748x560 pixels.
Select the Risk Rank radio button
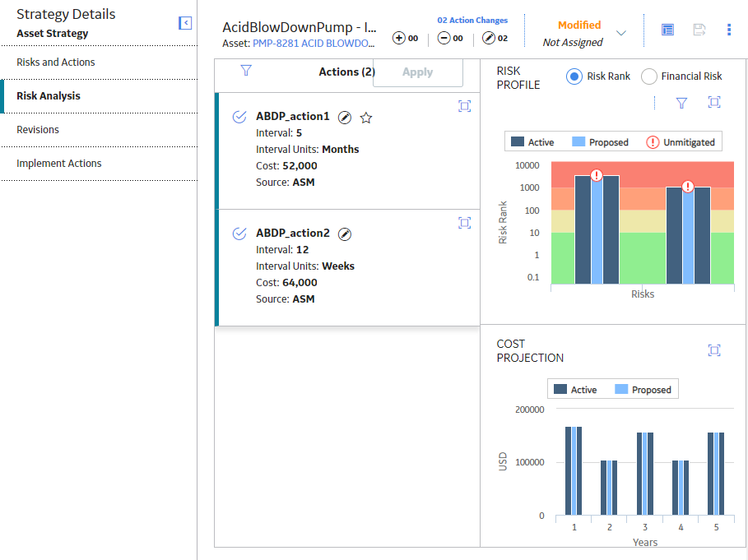tap(574, 76)
